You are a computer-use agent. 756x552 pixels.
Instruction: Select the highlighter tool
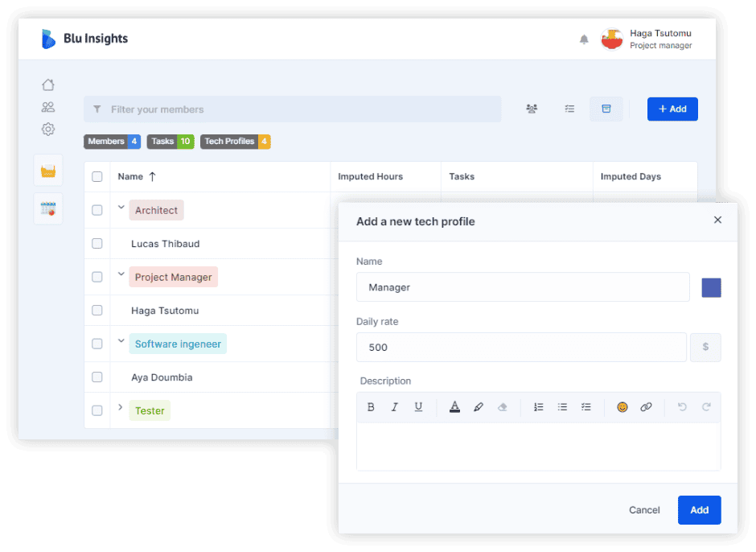[x=479, y=407]
